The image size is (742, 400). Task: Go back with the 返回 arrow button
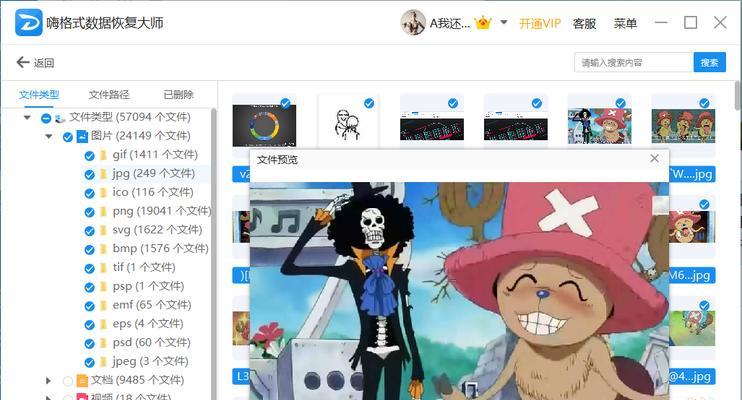(35, 62)
